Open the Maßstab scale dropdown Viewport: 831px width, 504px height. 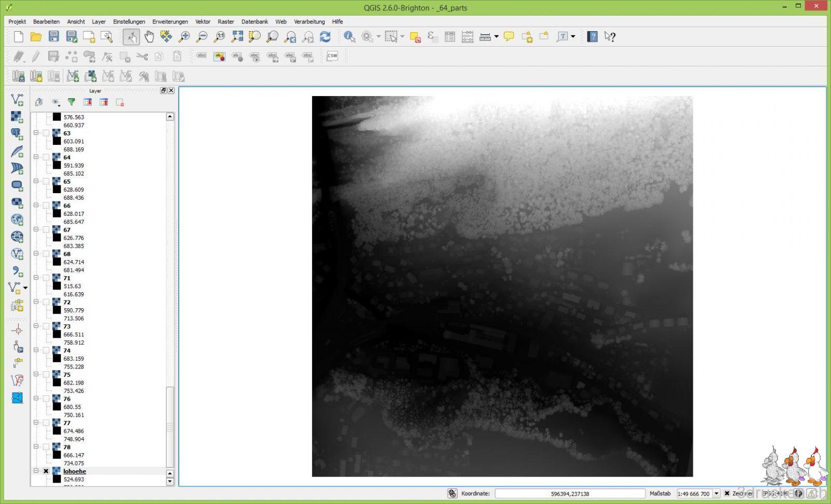tap(716, 493)
